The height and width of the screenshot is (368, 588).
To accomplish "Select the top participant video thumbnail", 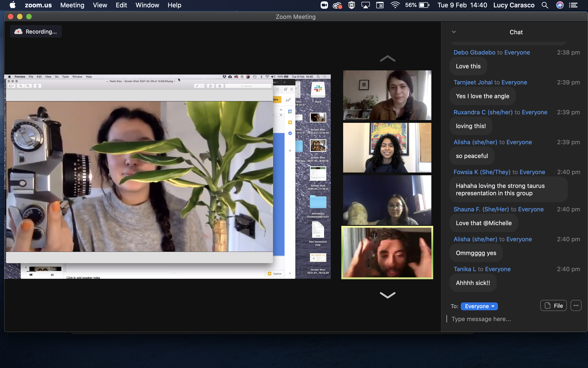I will click(x=387, y=95).
